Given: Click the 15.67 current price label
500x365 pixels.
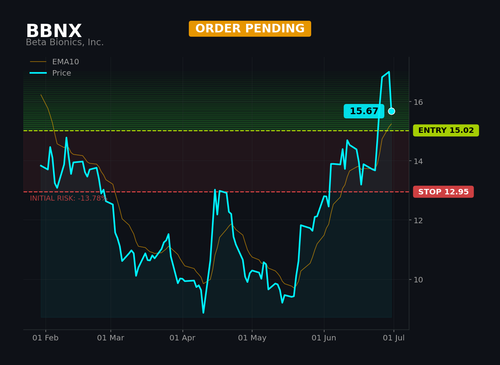Looking at the screenshot, I should [x=364, y=111].
